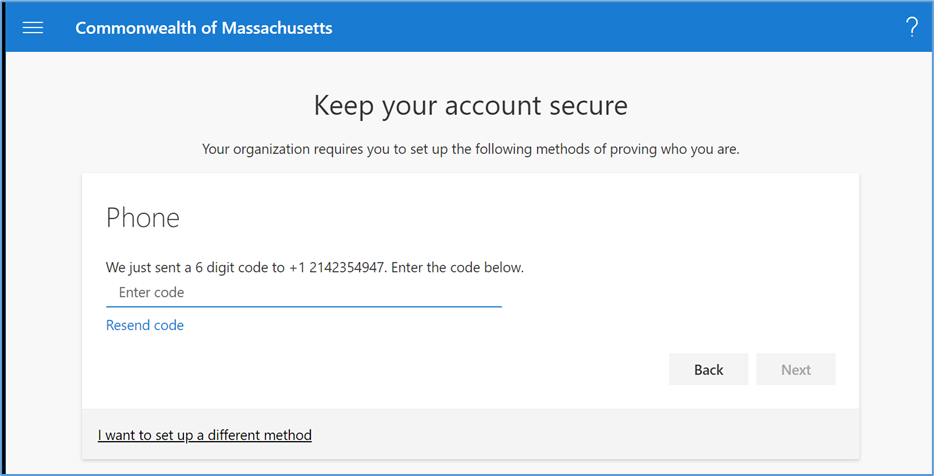Screen dimensions: 934x476
Task: Click the help question mark icon
Action: pos(911,28)
